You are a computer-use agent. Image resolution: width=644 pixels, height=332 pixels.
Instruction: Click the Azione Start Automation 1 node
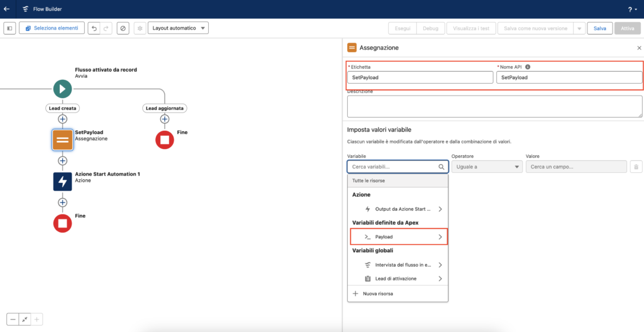click(62, 181)
